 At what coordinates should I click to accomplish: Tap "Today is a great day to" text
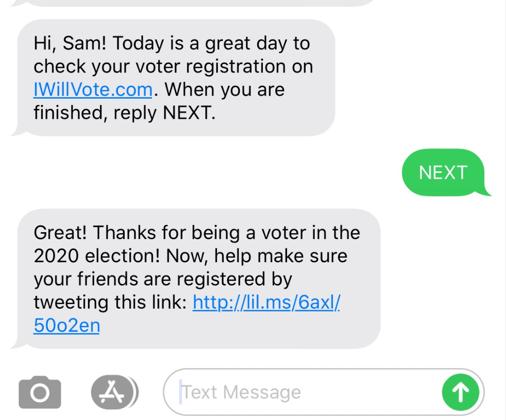click(211, 43)
